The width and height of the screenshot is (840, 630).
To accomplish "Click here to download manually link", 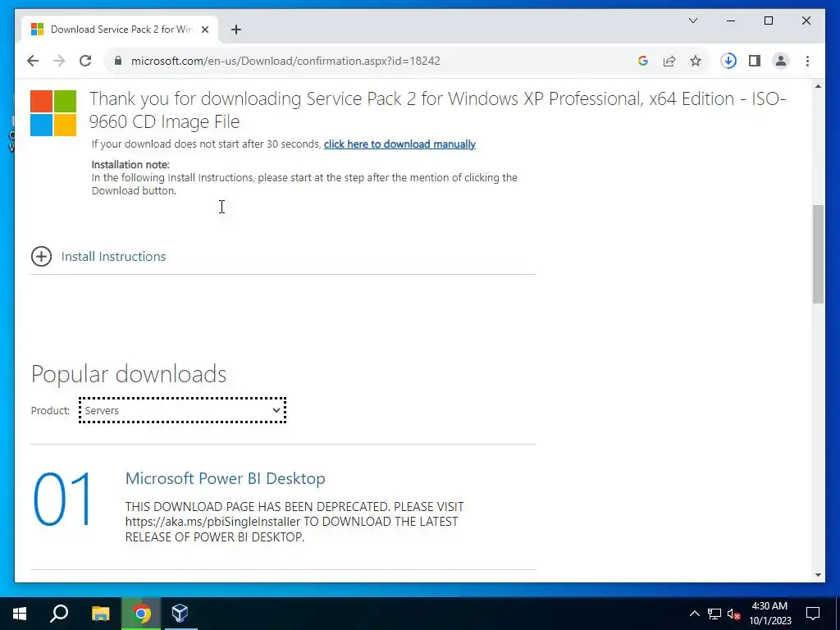I will [399, 144].
